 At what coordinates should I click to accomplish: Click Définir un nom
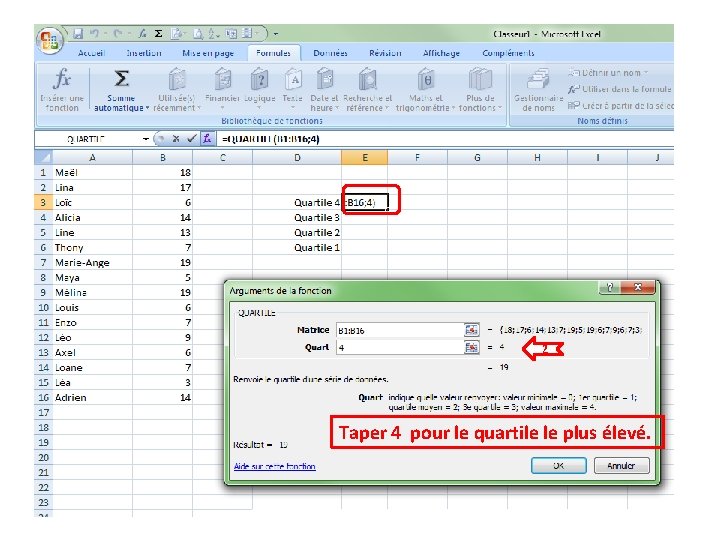pos(608,73)
